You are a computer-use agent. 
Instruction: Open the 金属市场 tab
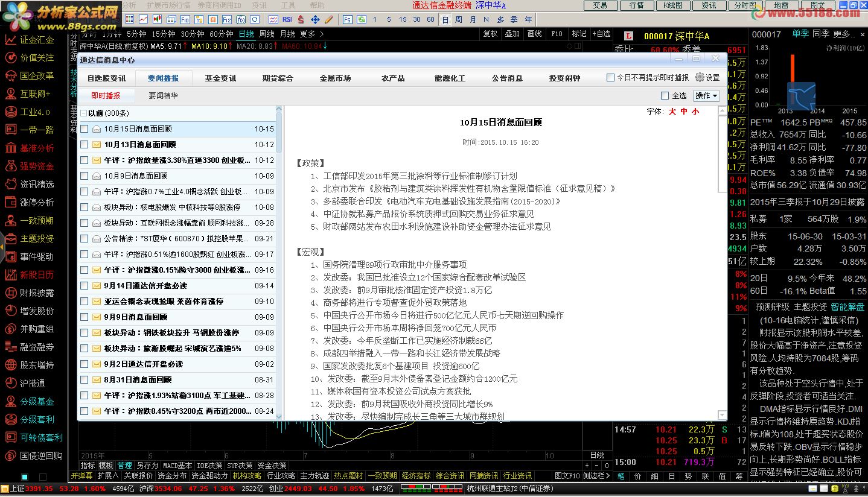pos(335,78)
